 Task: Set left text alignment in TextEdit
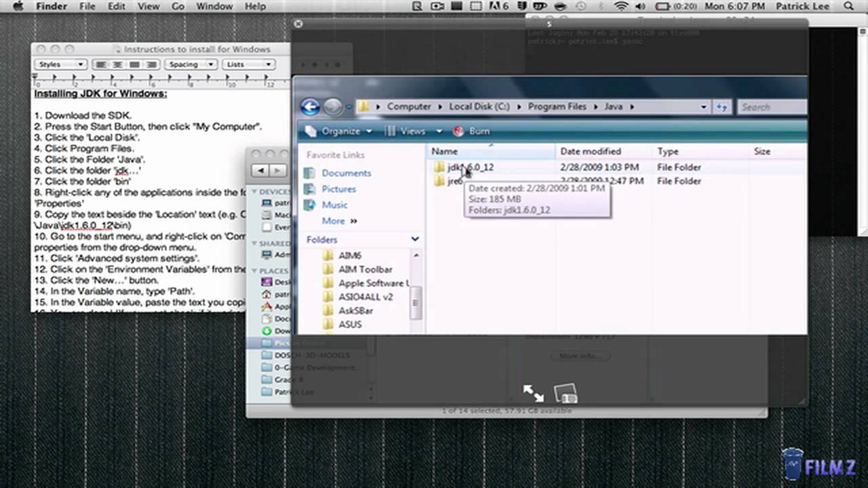[x=100, y=64]
